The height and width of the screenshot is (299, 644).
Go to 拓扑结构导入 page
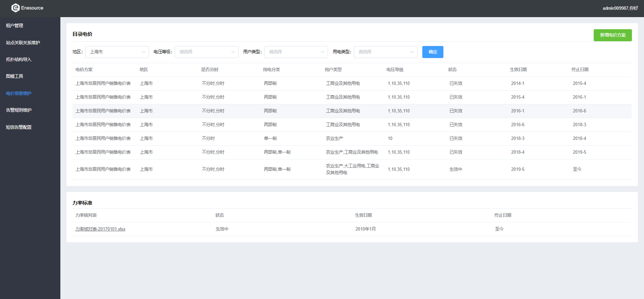point(18,59)
